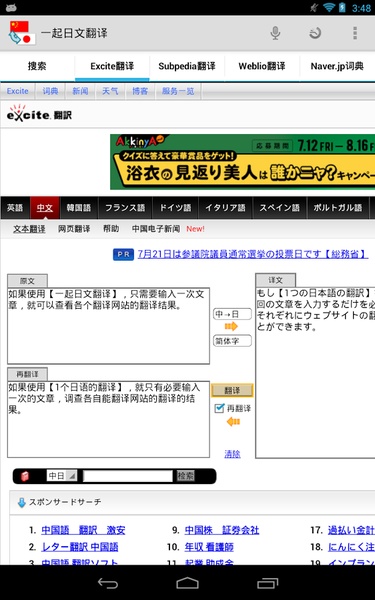Tap the microphone voice input icon
Viewport: 375px width, 600px height.
point(275,33)
